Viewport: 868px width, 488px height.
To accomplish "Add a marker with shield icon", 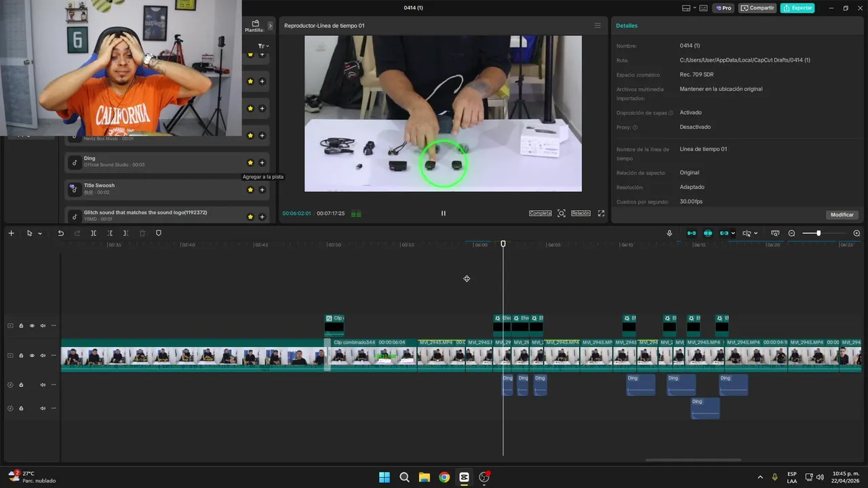I will (x=159, y=233).
